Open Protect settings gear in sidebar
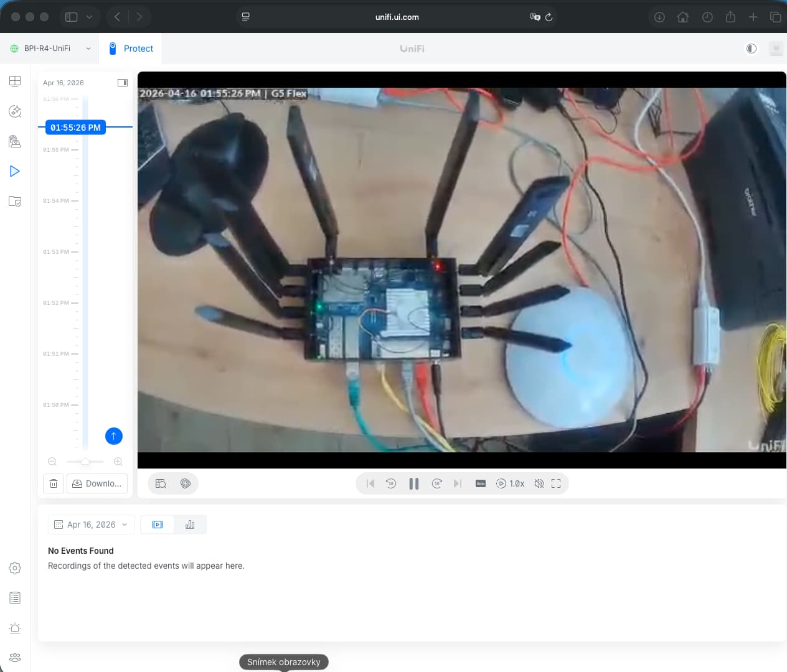This screenshot has height=672, width=787. (x=15, y=568)
